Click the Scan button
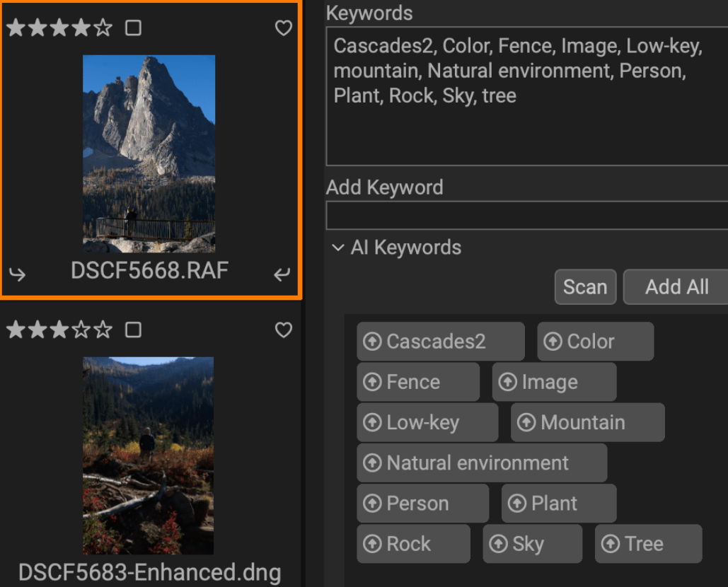The image size is (728, 587). 586,286
